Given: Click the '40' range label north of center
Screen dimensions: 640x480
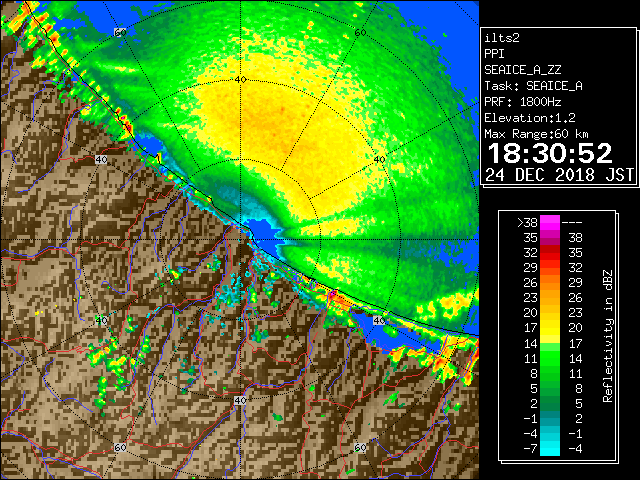Looking at the screenshot, I should [x=240, y=80].
